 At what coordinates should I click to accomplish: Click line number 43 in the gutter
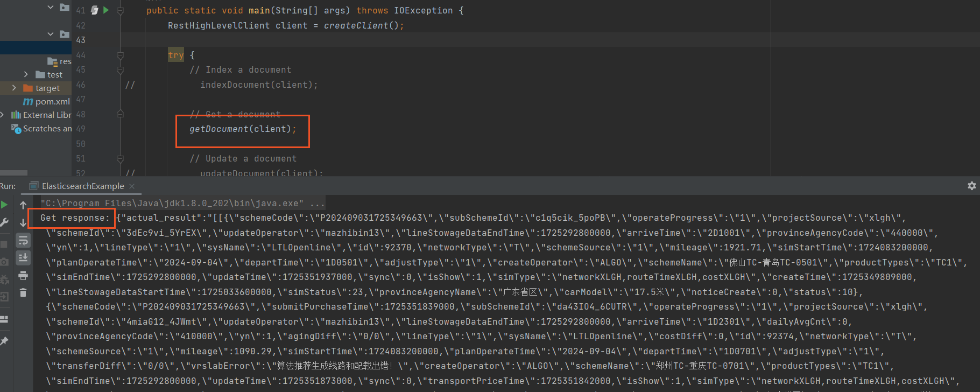pos(81,40)
